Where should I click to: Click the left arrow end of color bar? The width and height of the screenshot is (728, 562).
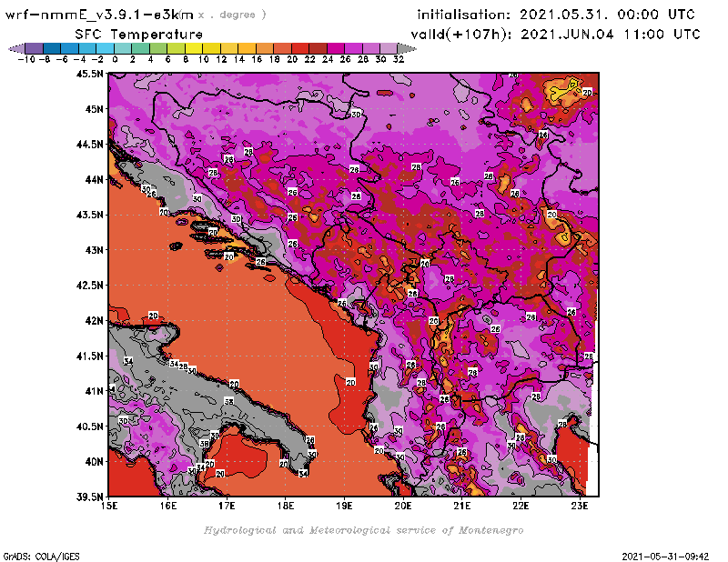15,47
